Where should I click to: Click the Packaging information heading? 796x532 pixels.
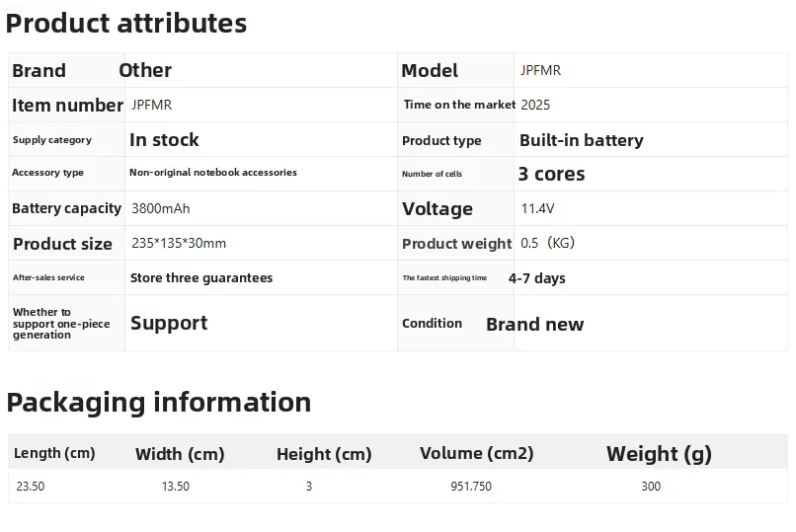click(158, 403)
